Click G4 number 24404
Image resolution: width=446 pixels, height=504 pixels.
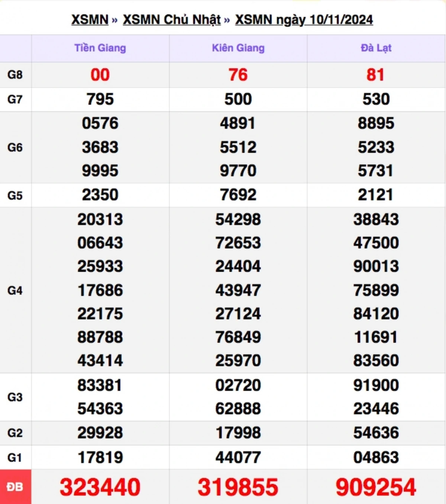(x=238, y=266)
